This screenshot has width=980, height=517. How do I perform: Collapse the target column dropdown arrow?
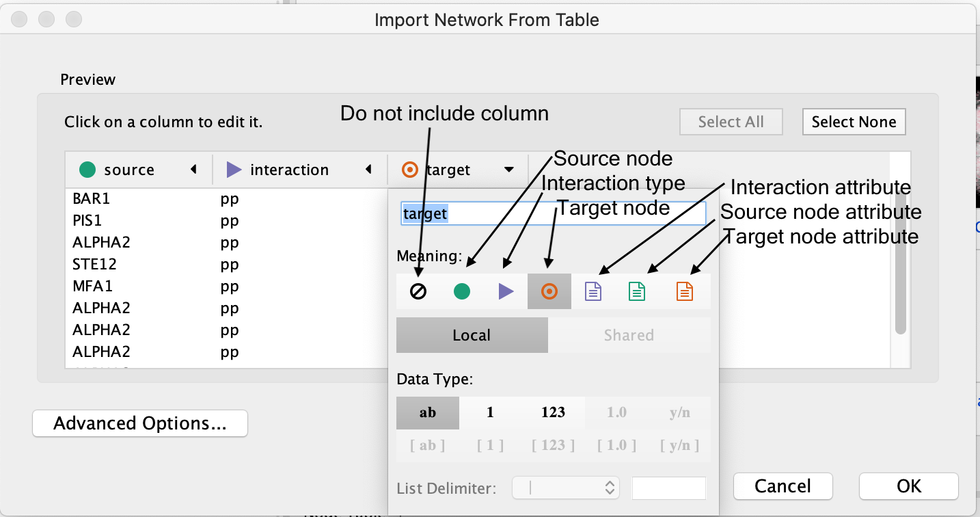508,170
